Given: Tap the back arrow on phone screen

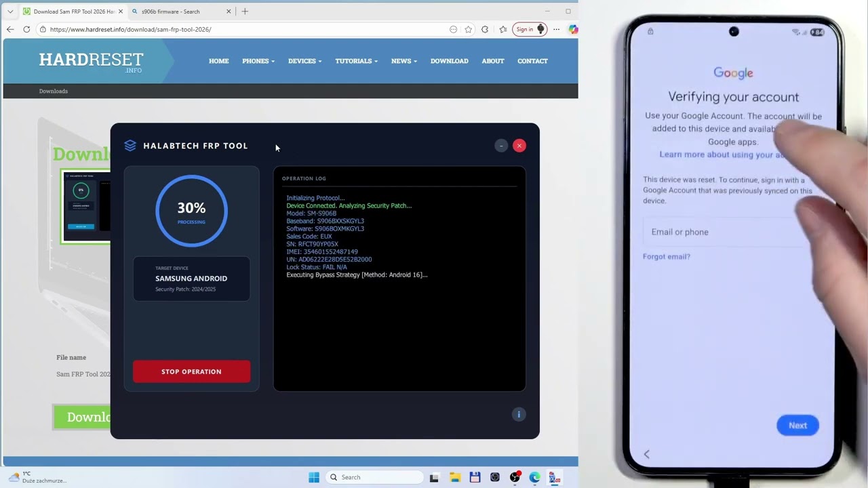Looking at the screenshot, I should coord(646,455).
